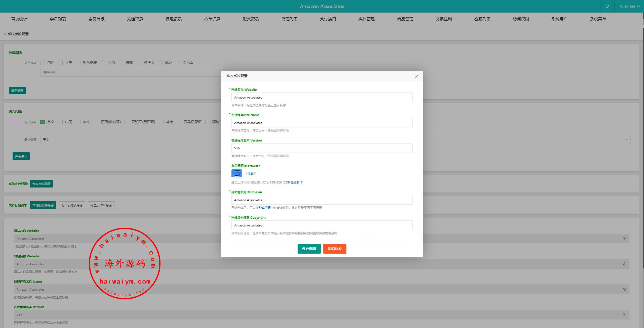Click the green 保存配置 button
The image size is (644, 328).
point(309,249)
